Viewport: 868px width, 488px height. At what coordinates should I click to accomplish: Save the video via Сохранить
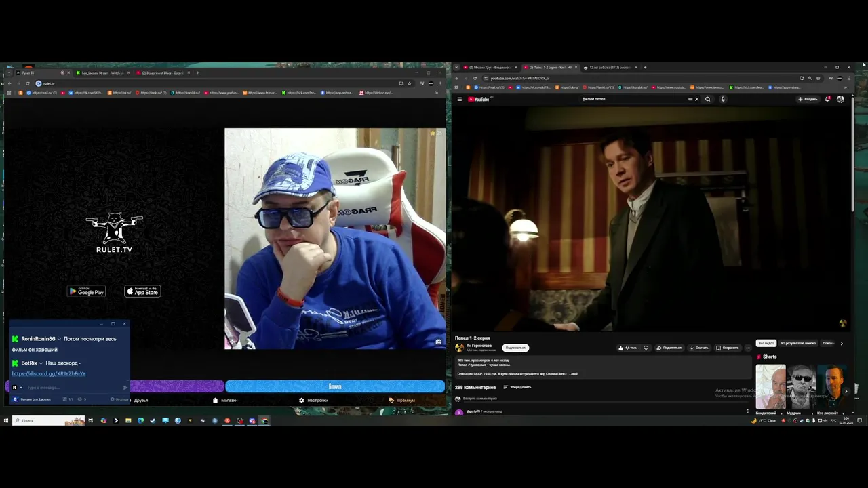pyautogui.click(x=728, y=348)
